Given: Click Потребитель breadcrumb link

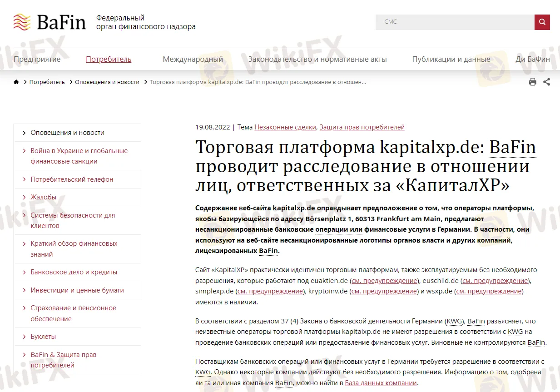Looking at the screenshot, I should click(x=47, y=82).
